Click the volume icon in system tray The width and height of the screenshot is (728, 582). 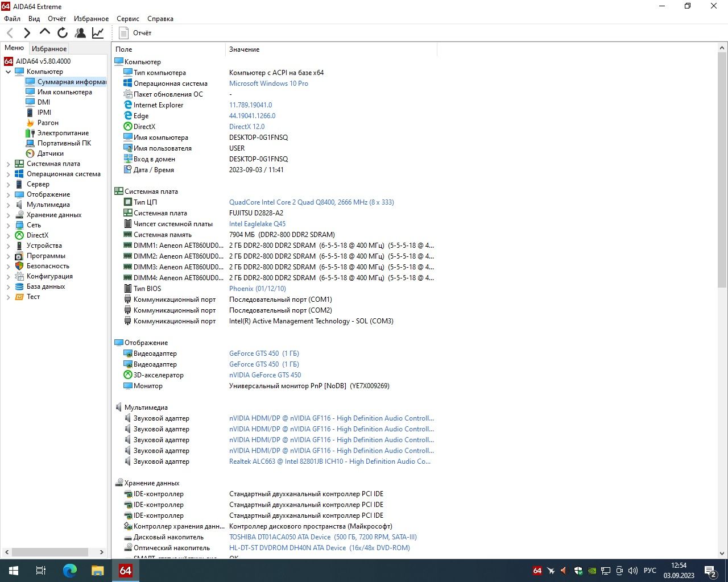pyautogui.click(x=633, y=571)
